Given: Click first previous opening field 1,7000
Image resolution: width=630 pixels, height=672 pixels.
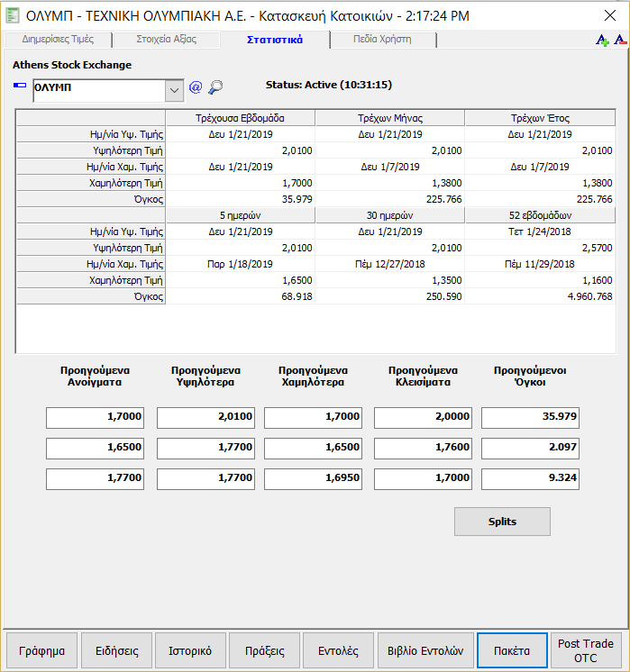Looking at the screenshot, I should [x=96, y=418].
